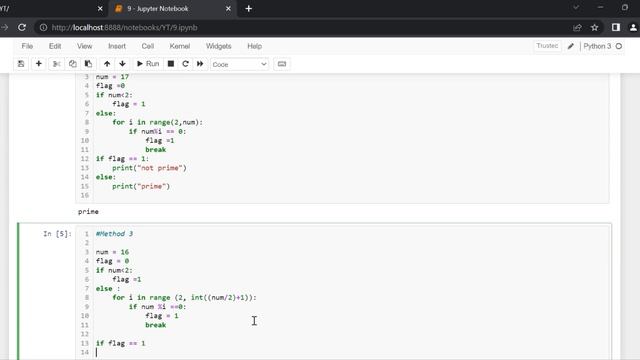
Task: Open the Insert menu
Action: 117,46
